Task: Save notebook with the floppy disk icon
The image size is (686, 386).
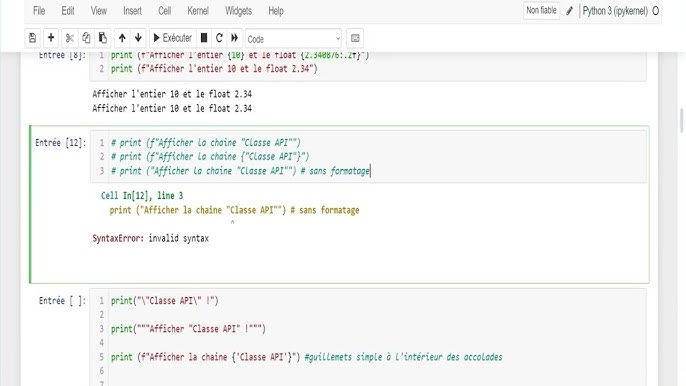Action: tap(32, 38)
